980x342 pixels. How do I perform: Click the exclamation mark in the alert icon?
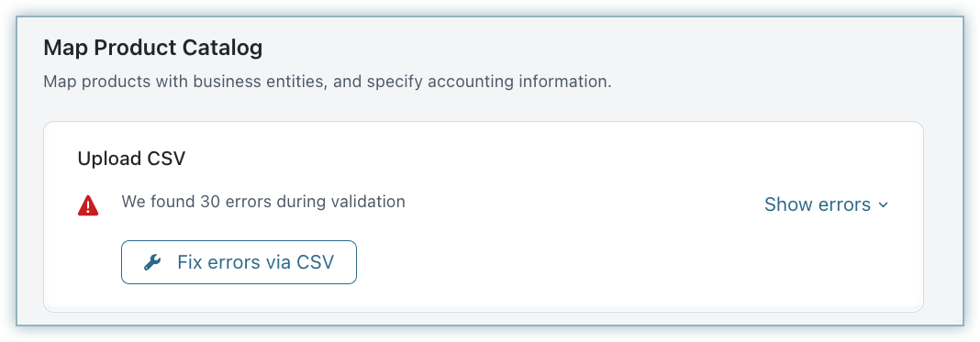[x=88, y=206]
